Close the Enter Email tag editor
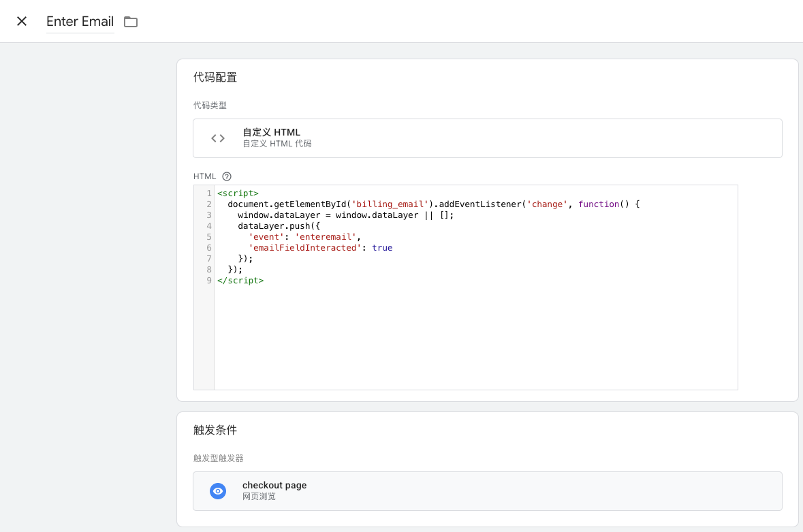The image size is (803, 532). (22, 21)
